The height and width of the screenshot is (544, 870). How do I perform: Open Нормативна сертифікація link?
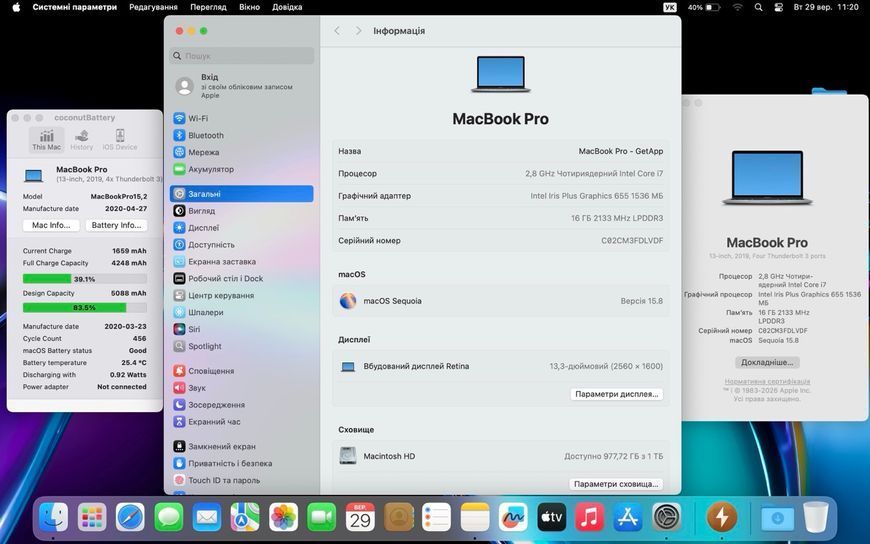pyautogui.click(x=767, y=381)
